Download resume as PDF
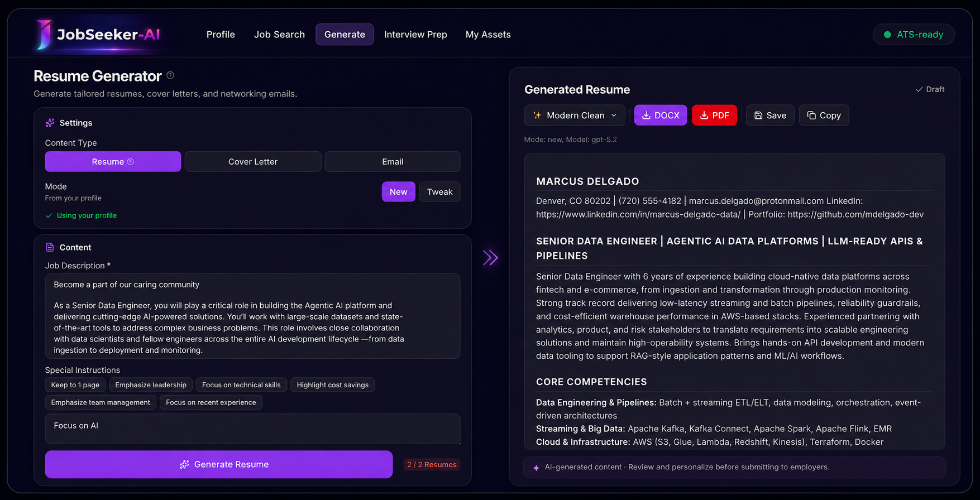Image resolution: width=980 pixels, height=500 pixels. (714, 116)
